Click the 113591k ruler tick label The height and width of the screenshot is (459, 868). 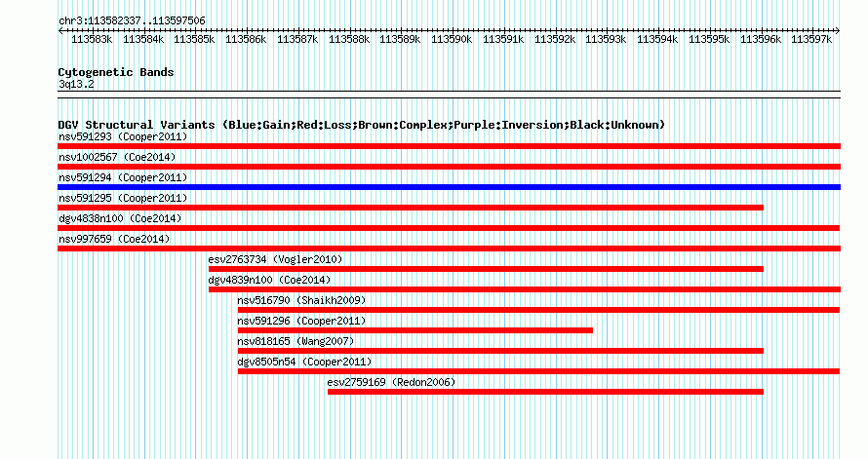click(503, 39)
